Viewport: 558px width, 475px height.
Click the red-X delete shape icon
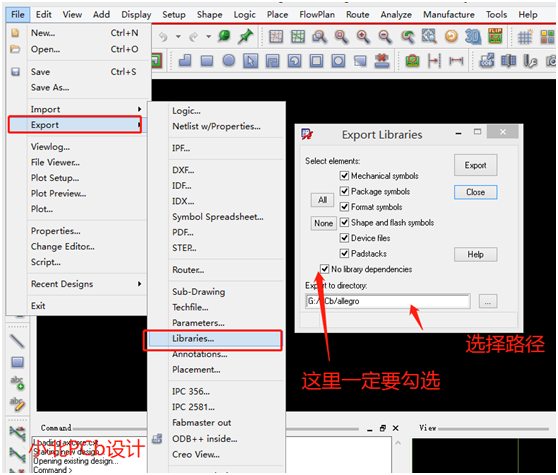382,60
